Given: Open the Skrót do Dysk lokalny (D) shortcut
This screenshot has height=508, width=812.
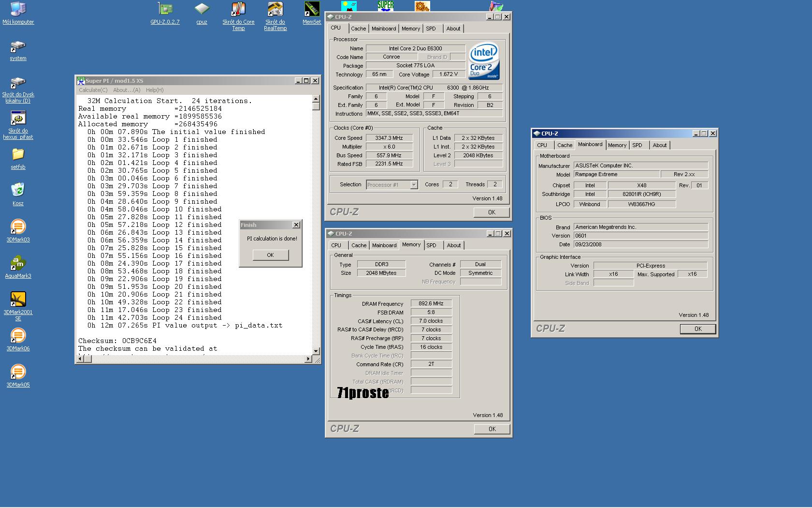Looking at the screenshot, I should click(x=18, y=90).
